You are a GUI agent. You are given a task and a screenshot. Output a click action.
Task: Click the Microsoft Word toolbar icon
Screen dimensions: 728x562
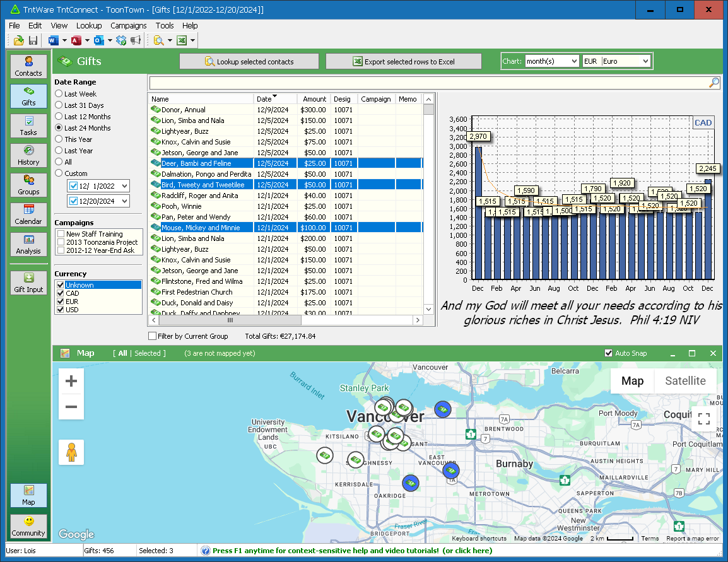(x=54, y=40)
